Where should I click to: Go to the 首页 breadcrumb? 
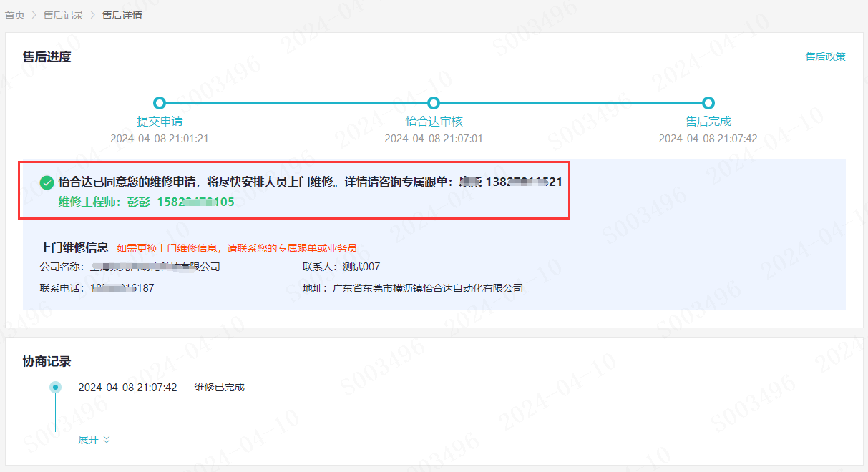(x=15, y=15)
